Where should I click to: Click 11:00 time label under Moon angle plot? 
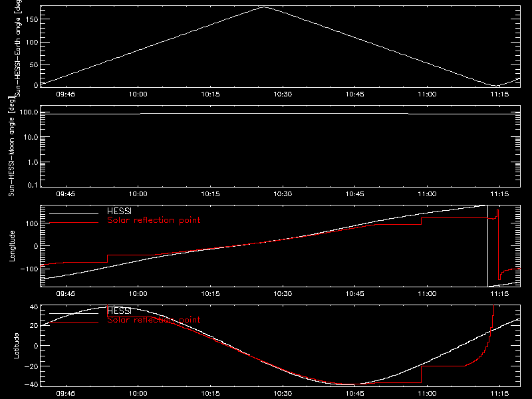[427, 194]
